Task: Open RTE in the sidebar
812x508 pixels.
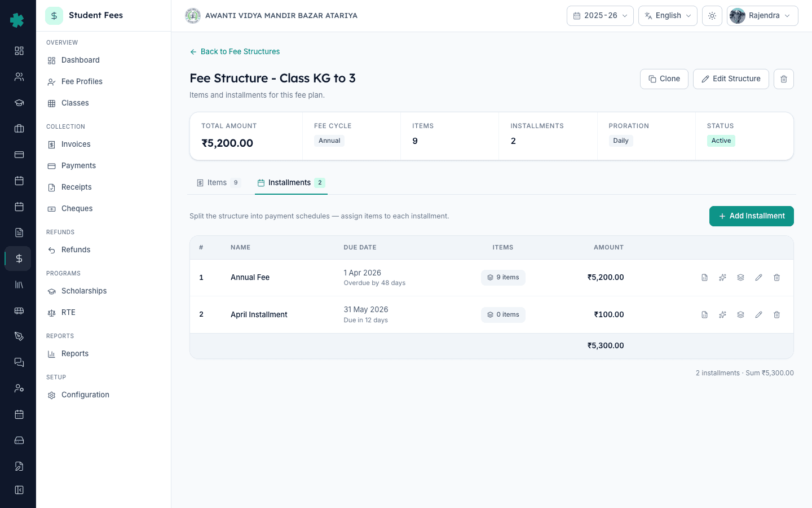Action: tap(103, 313)
